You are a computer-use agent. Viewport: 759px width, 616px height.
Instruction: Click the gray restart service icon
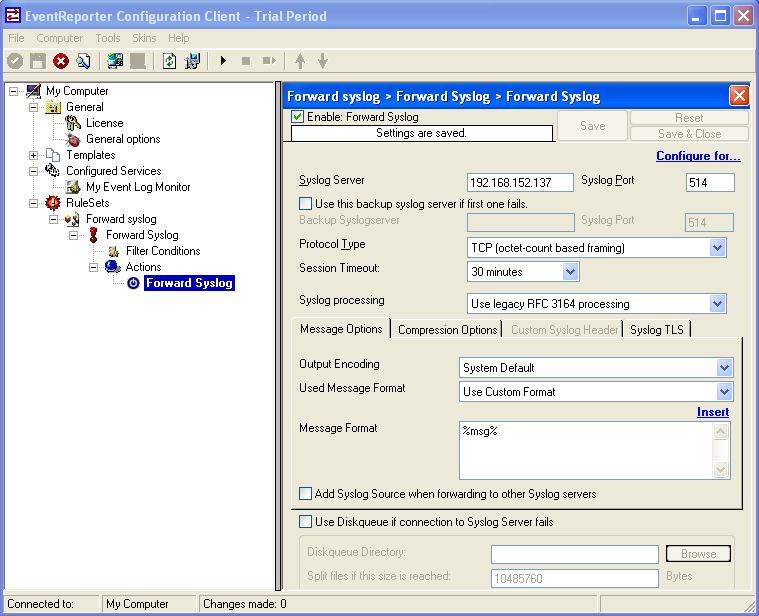click(269, 61)
